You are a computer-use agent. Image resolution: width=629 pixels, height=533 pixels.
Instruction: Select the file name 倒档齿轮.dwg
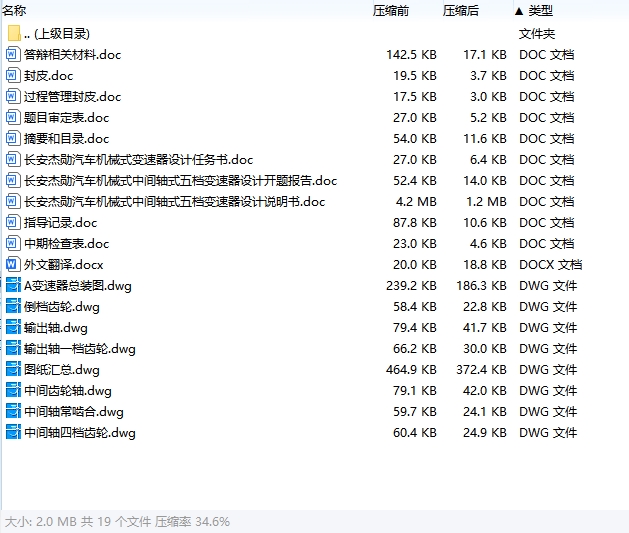(61, 307)
